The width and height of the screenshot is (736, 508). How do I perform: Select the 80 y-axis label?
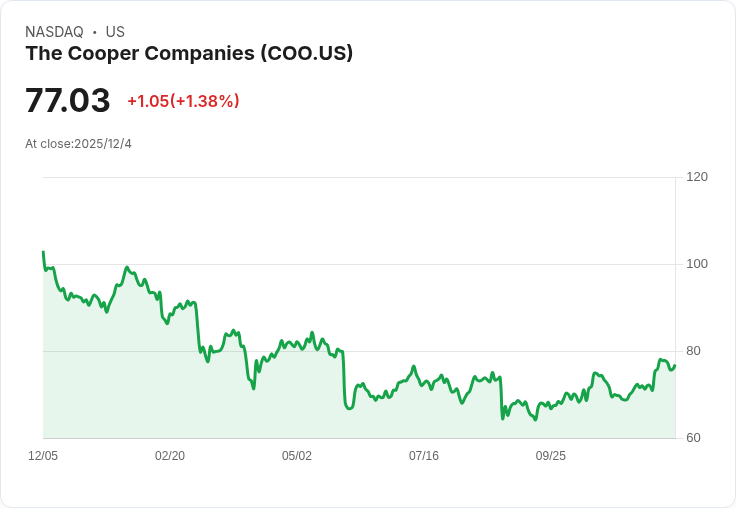(x=693, y=351)
